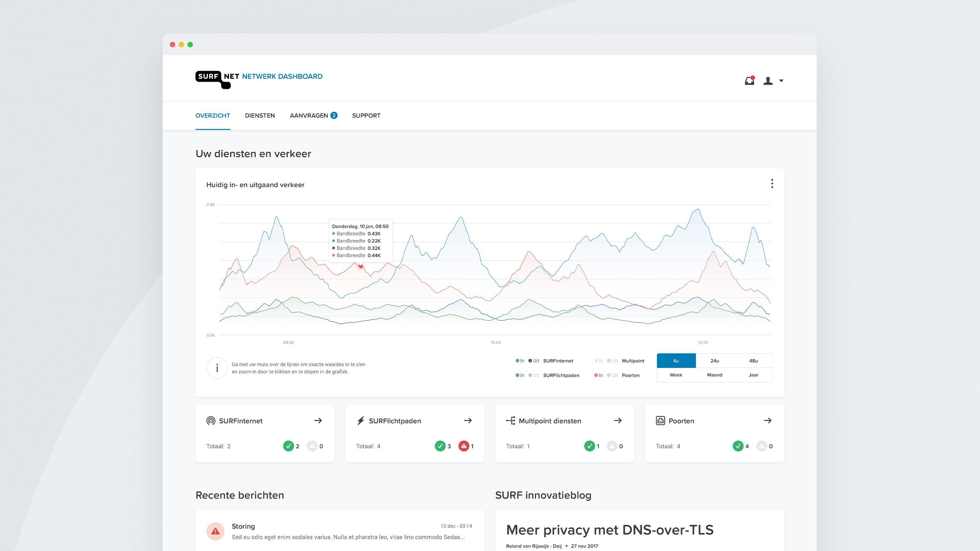Click the Storing alert icon

tap(215, 531)
